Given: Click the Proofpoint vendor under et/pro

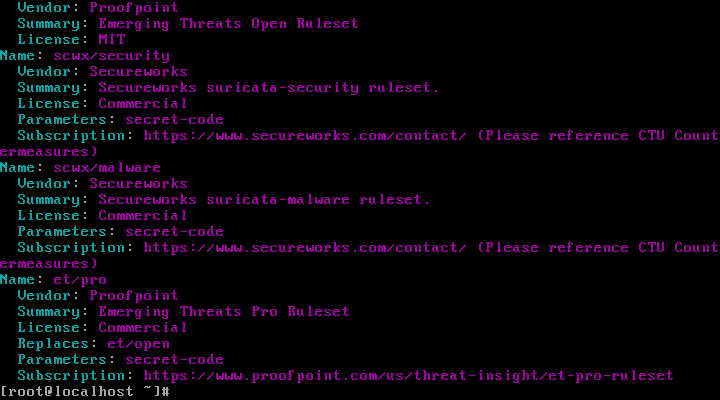Looking at the screenshot, I should pyautogui.click(x=134, y=296).
